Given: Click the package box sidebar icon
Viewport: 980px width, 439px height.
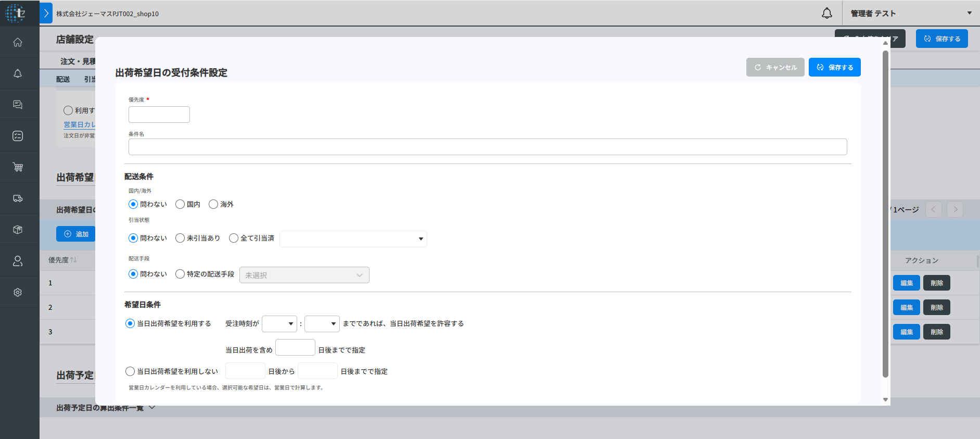Looking at the screenshot, I should coord(18,230).
